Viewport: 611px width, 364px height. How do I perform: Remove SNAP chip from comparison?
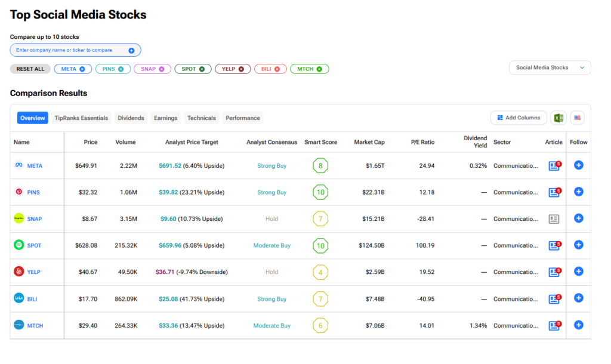tap(161, 69)
